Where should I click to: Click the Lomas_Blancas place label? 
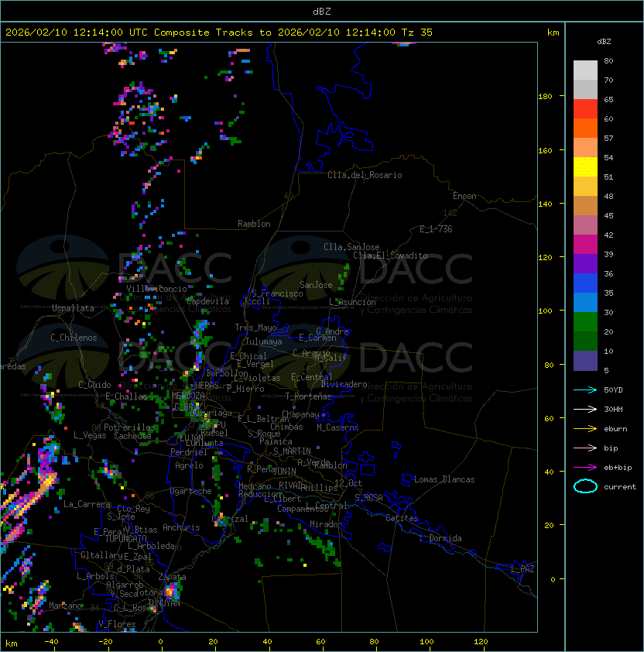tap(444, 479)
